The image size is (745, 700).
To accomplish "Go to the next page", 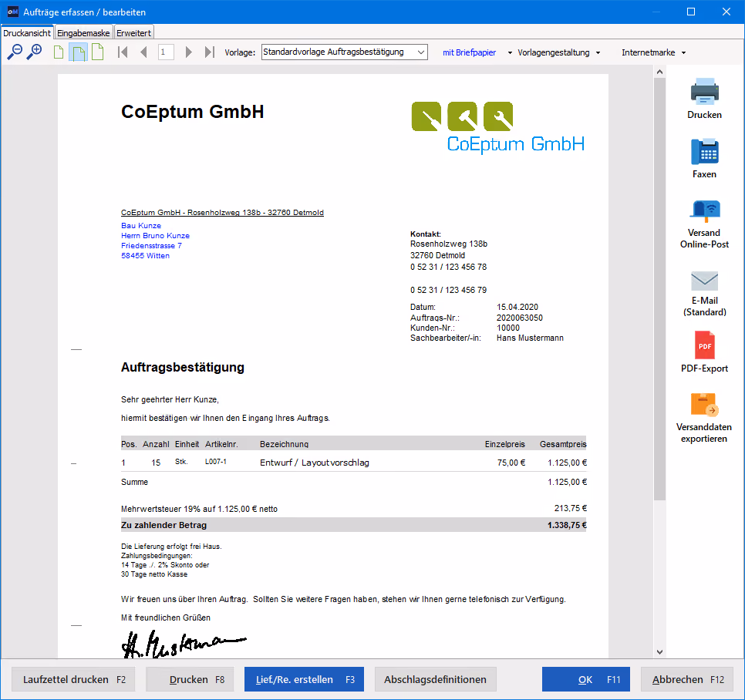I will tap(189, 52).
